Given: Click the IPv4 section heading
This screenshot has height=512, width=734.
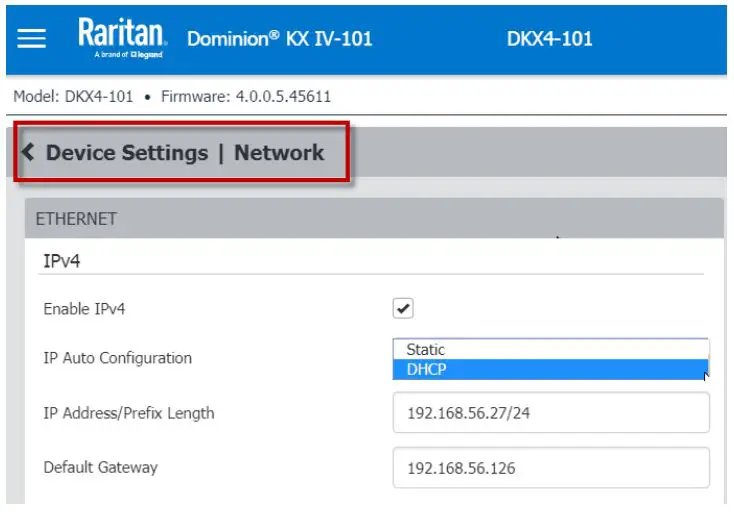Looking at the screenshot, I should pos(61,261).
